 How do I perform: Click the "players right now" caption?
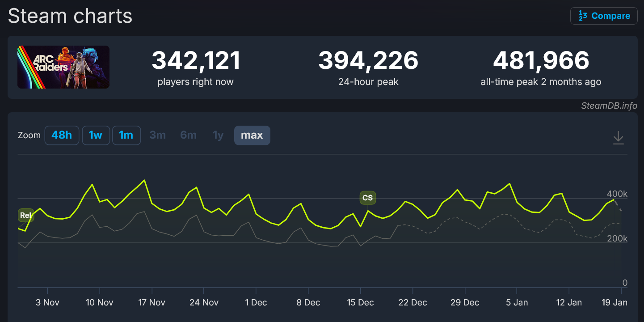point(196,82)
